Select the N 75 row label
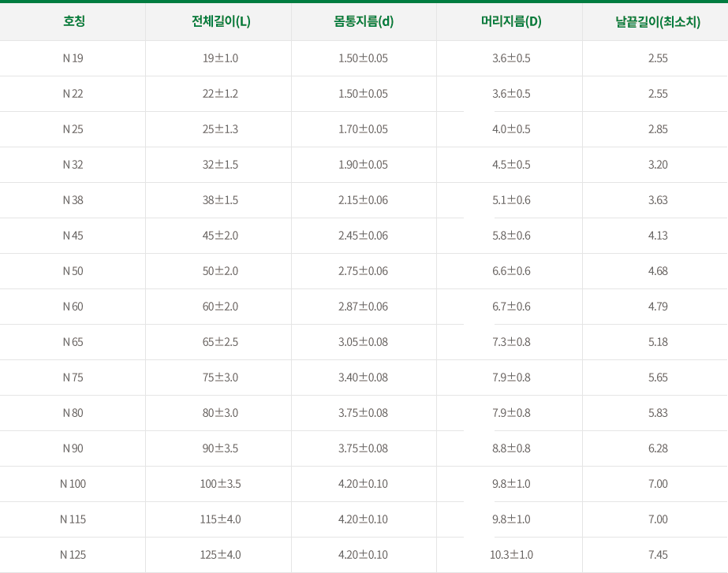Image resolution: width=728 pixels, height=573 pixels. (x=73, y=378)
